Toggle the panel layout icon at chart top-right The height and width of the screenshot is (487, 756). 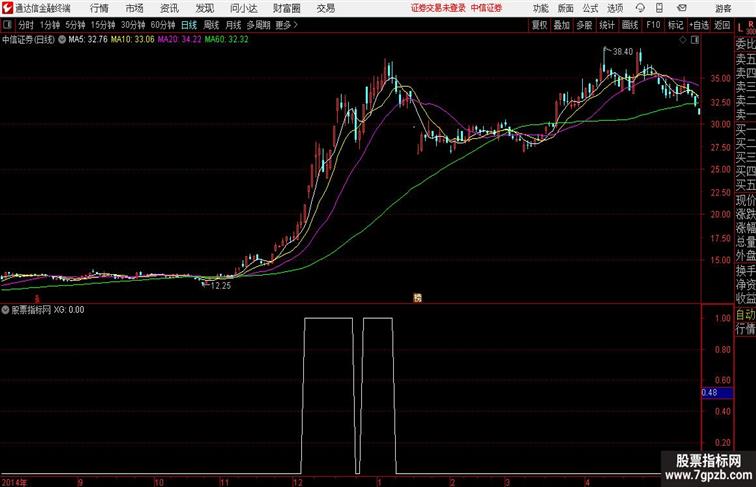[x=694, y=40]
